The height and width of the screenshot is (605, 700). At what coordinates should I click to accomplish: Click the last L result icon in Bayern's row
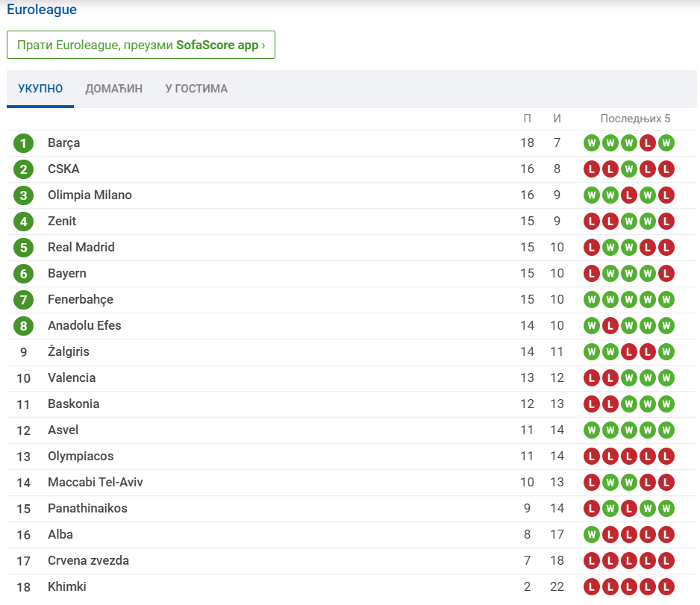(666, 274)
